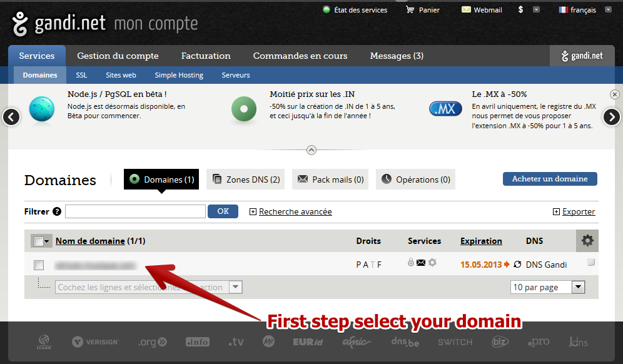623x364 pixels.
Task: Click in the Filtrer text field
Action: pos(135,211)
